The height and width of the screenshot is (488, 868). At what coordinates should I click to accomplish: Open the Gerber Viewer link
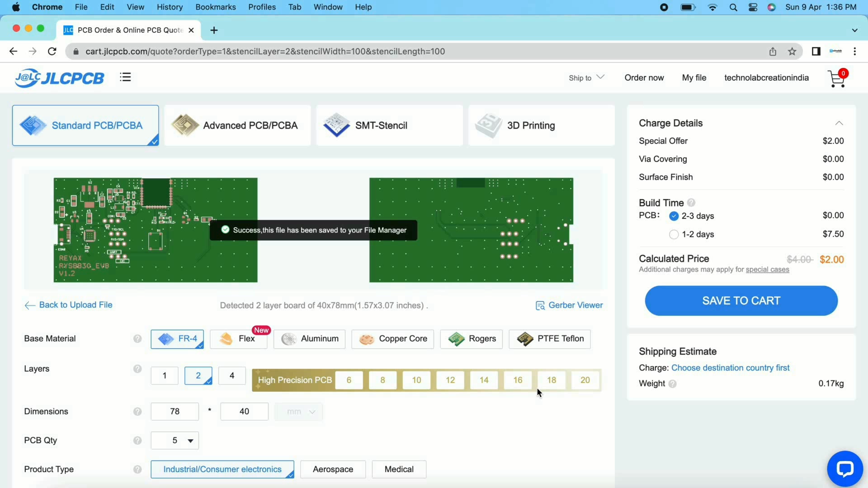click(x=576, y=305)
